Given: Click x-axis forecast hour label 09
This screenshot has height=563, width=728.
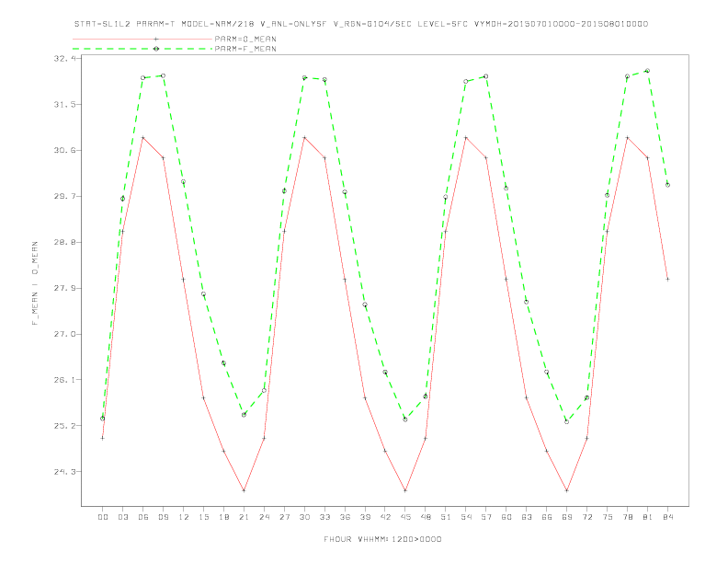Looking at the screenshot, I should 163,517.
